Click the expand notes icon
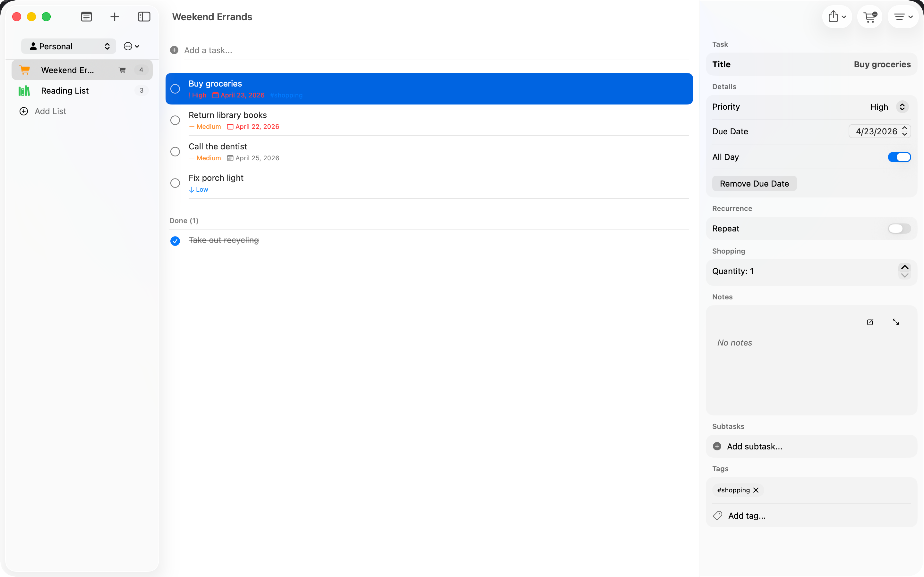The width and height of the screenshot is (924, 577). 895,322
